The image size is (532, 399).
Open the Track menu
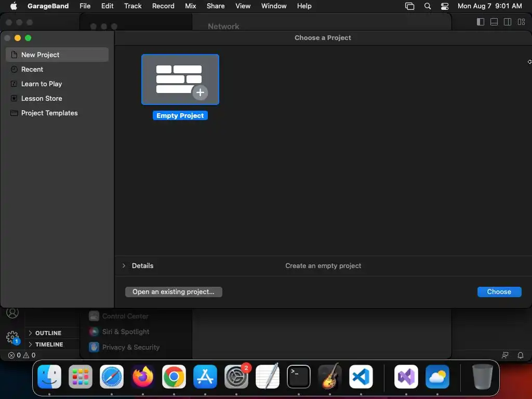coord(132,6)
